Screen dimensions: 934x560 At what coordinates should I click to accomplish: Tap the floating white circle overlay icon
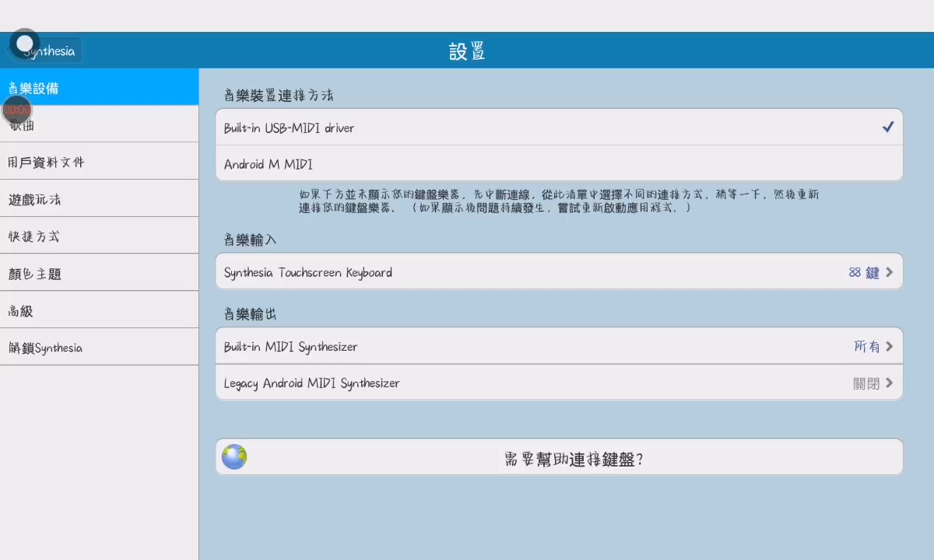pos(25,44)
